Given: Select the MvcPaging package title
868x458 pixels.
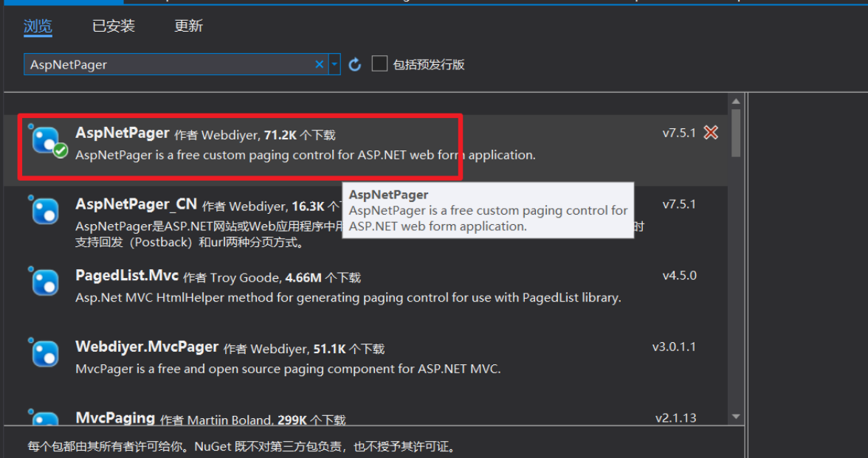Looking at the screenshot, I should pos(115,418).
